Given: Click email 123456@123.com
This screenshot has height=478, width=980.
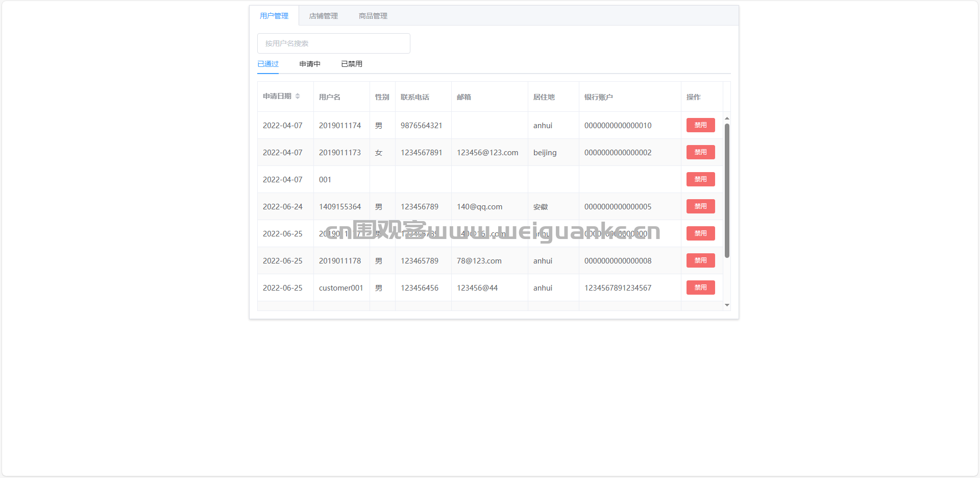Looking at the screenshot, I should tap(487, 153).
